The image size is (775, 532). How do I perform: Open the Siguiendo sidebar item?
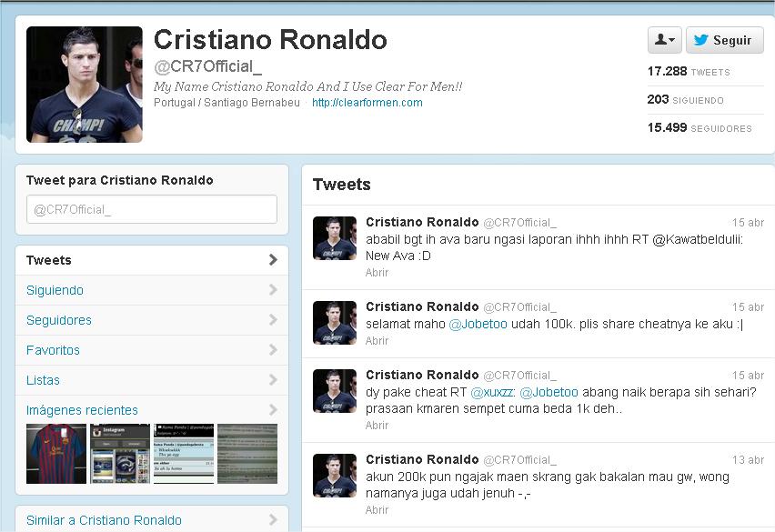(x=152, y=290)
